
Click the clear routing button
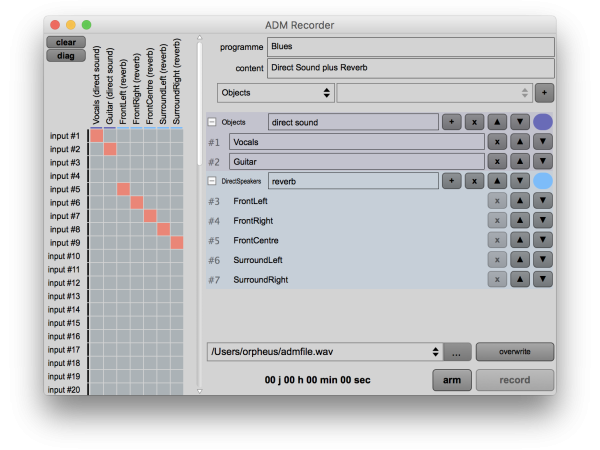(66, 42)
